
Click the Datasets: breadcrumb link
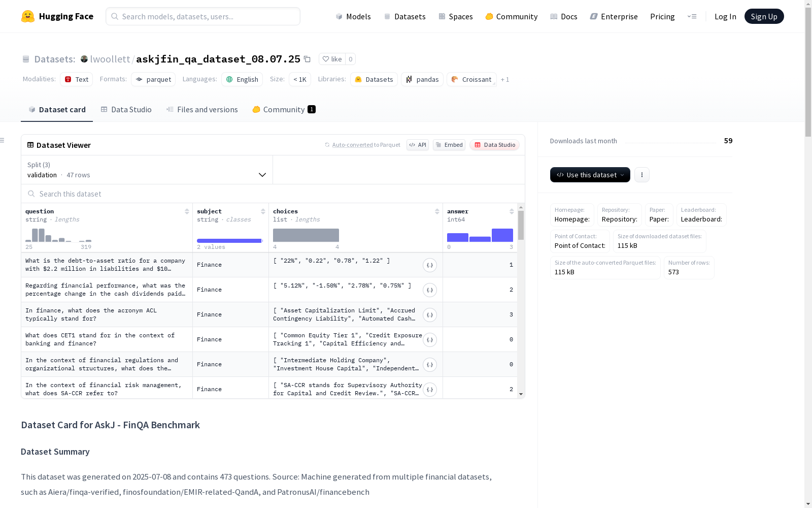[55, 59]
